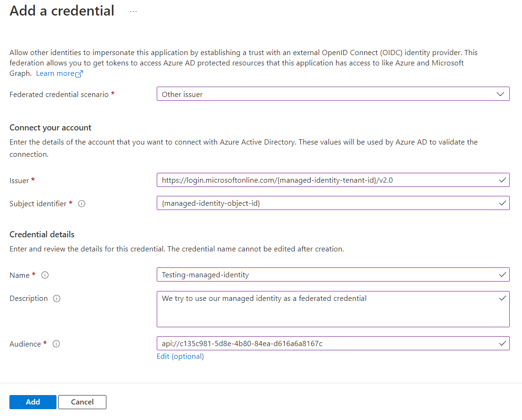Click the info icon beside Audience
This screenshot has height=420, width=522.
[56, 344]
